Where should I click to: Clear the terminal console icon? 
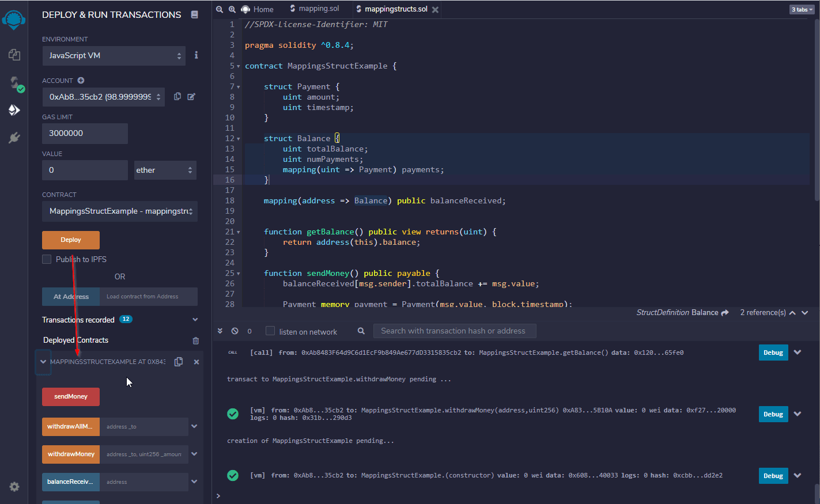pyautogui.click(x=235, y=331)
